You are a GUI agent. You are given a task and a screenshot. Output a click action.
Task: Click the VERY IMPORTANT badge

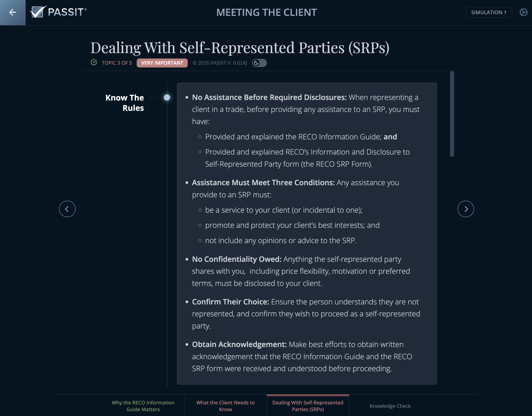pyautogui.click(x=162, y=63)
